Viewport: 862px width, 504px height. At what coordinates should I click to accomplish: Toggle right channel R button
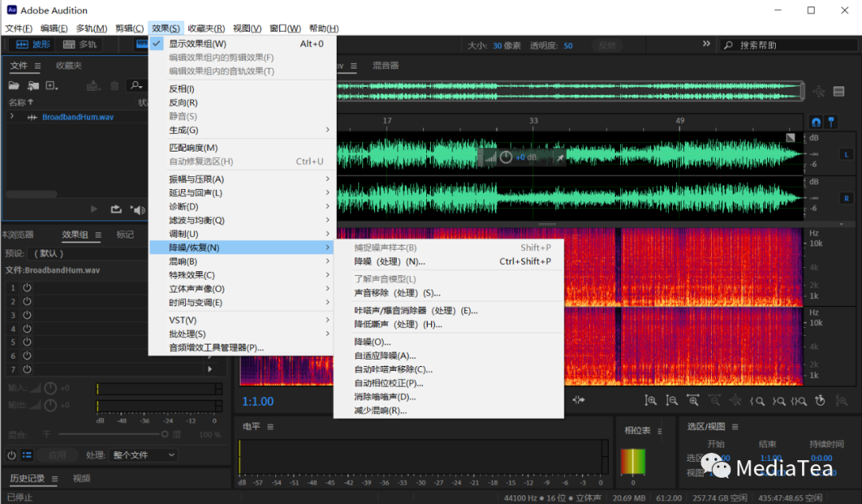(846, 199)
